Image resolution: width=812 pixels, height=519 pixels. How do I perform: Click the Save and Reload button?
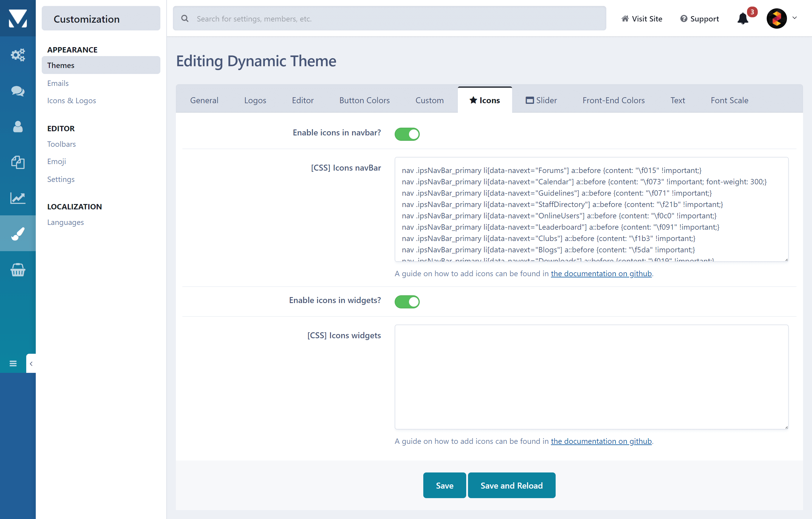(511, 485)
